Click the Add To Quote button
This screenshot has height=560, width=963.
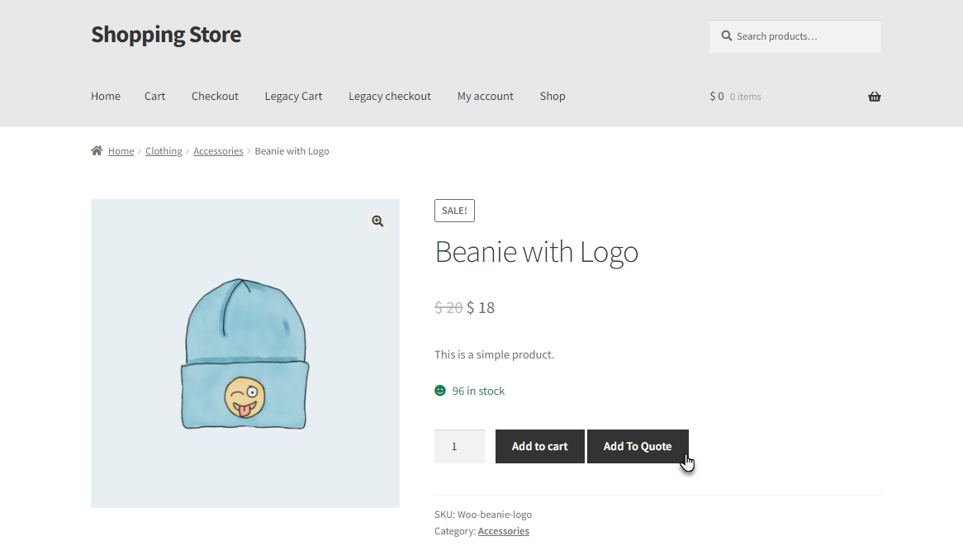click(x=638, y=446)
